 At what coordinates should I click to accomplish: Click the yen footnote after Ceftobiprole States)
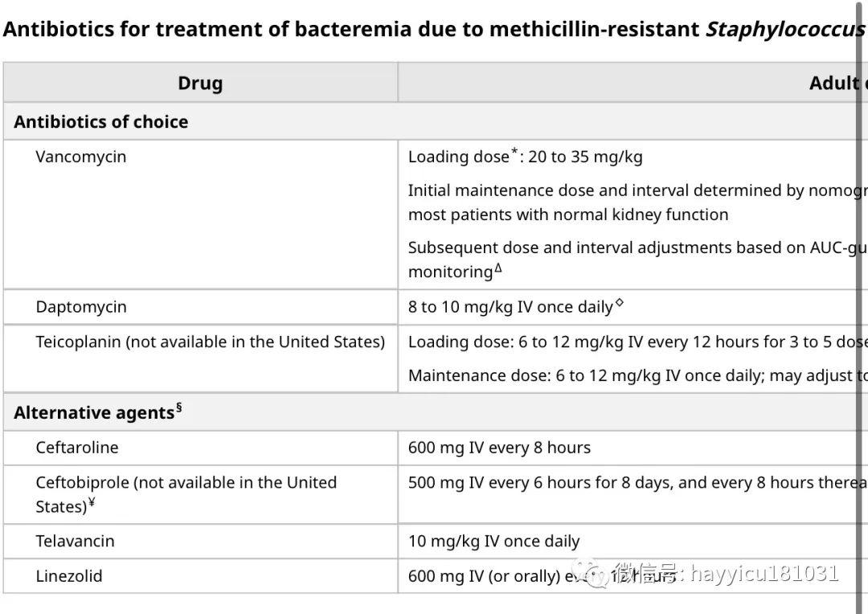(x=92, y=501)
